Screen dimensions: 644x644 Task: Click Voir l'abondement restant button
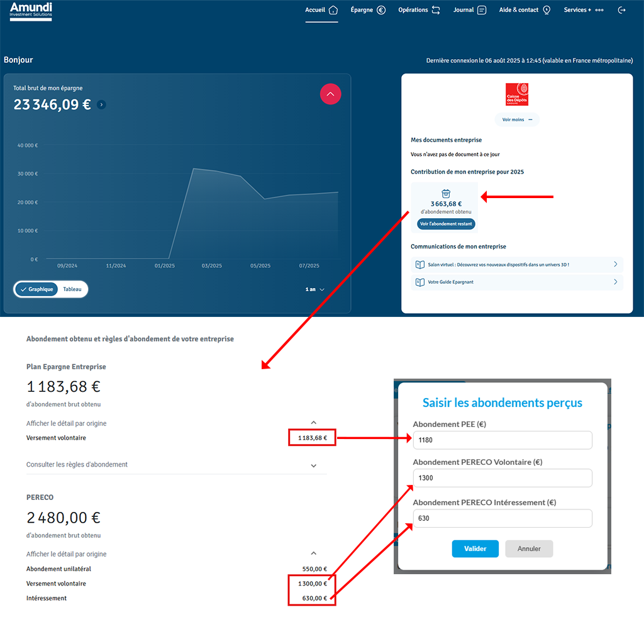[x=446, y=224]
